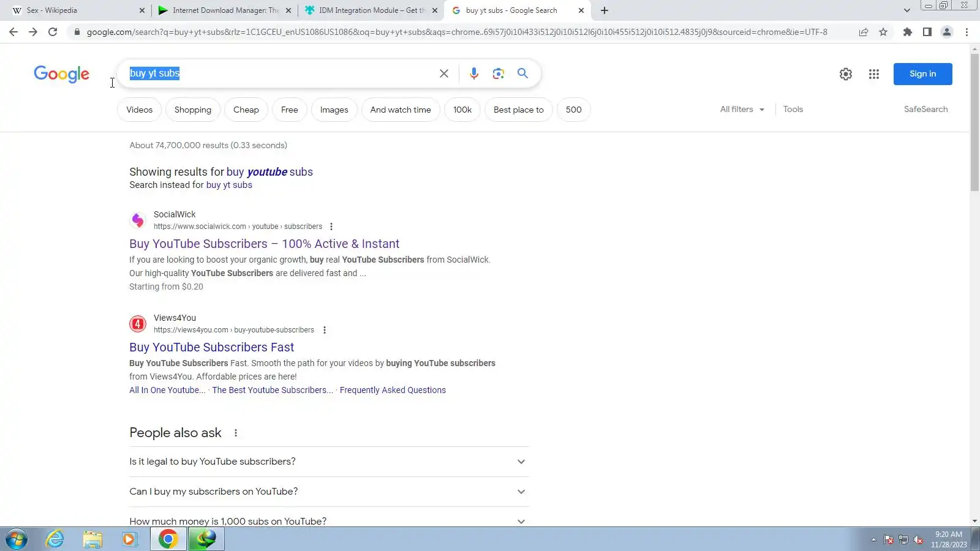Clear the search box text
Viewport: 980px width, 551px height.
444,73
